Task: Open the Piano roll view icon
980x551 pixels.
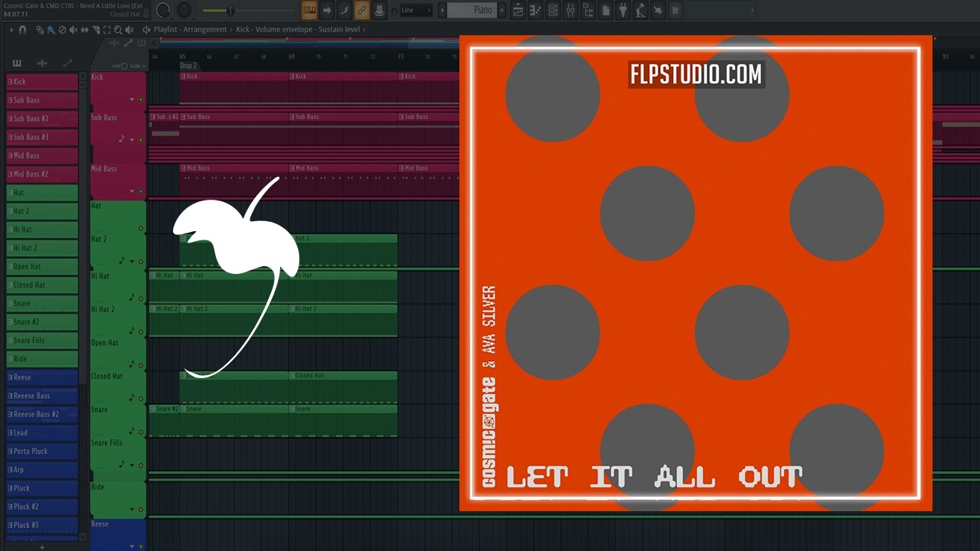Action: coord(535,11)
